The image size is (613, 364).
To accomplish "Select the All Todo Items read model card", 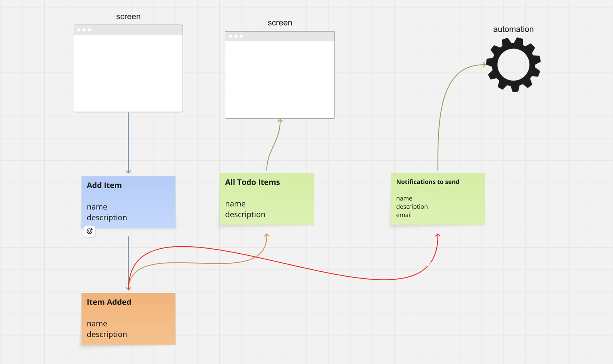I will point(267,199).
